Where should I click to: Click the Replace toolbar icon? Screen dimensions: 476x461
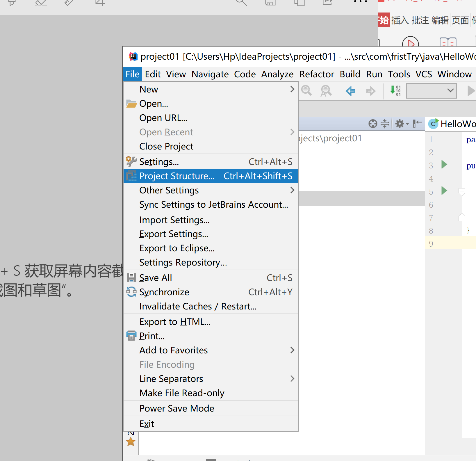click(326, 91)
